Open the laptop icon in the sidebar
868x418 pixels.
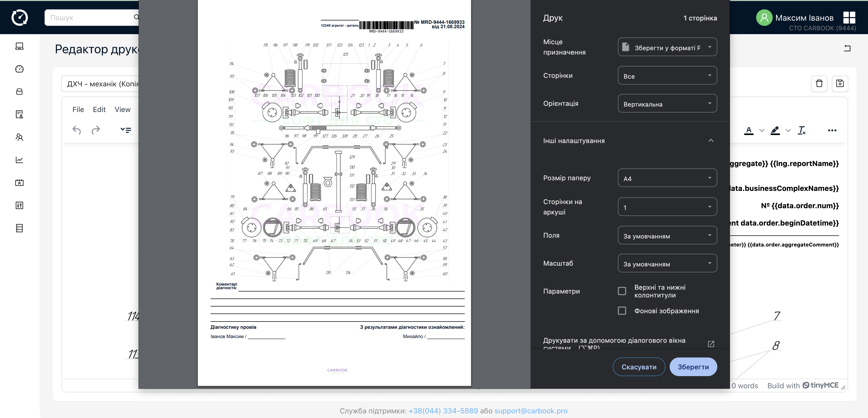pyautogui.click(x=19, y=46)
